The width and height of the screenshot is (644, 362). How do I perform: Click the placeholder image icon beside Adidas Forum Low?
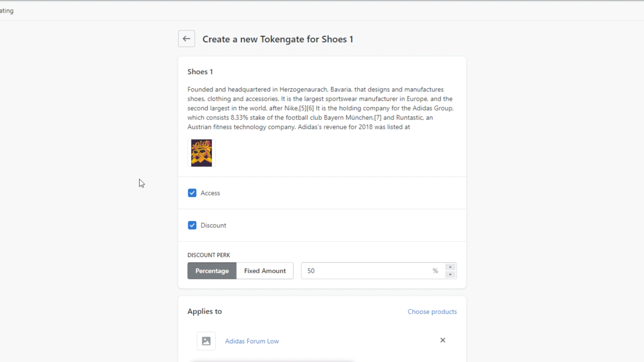(206, 341)
